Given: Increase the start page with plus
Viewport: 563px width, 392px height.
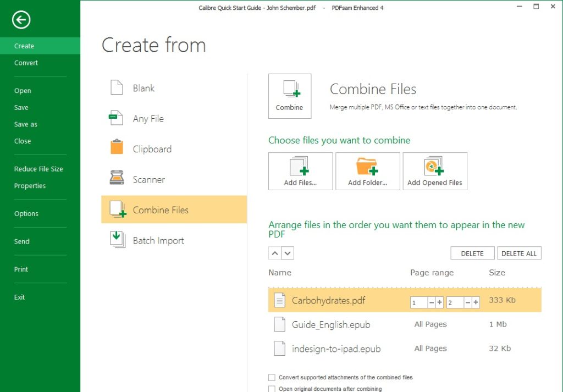Looking at the screenshot, I should tap(439, 302).
